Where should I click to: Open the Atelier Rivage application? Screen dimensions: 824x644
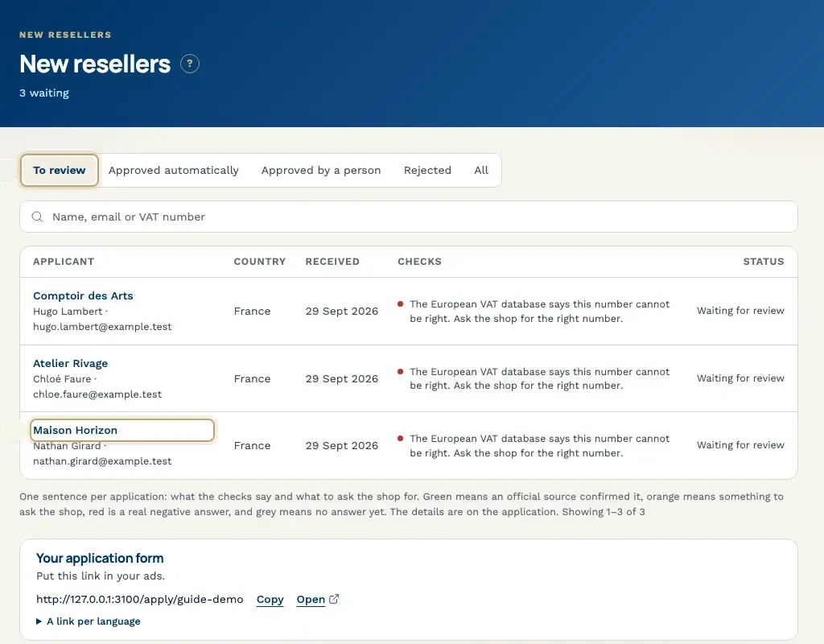[71, 363]
